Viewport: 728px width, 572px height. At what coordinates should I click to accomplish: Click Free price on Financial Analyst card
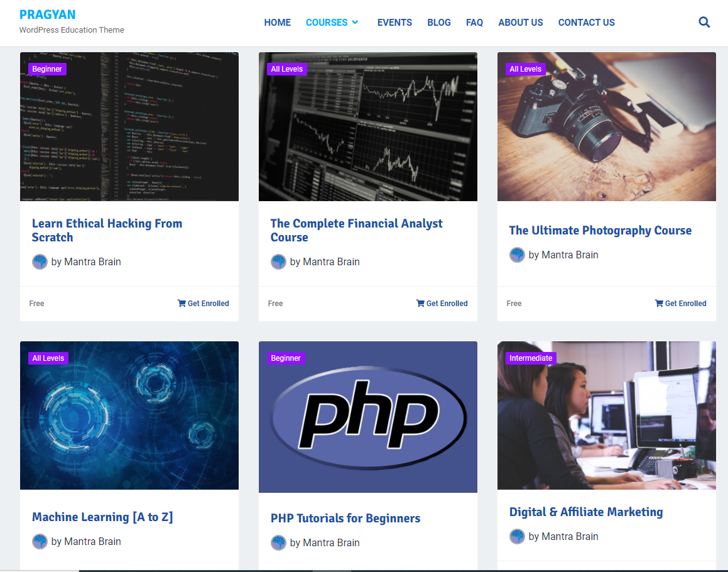point(275,303)
